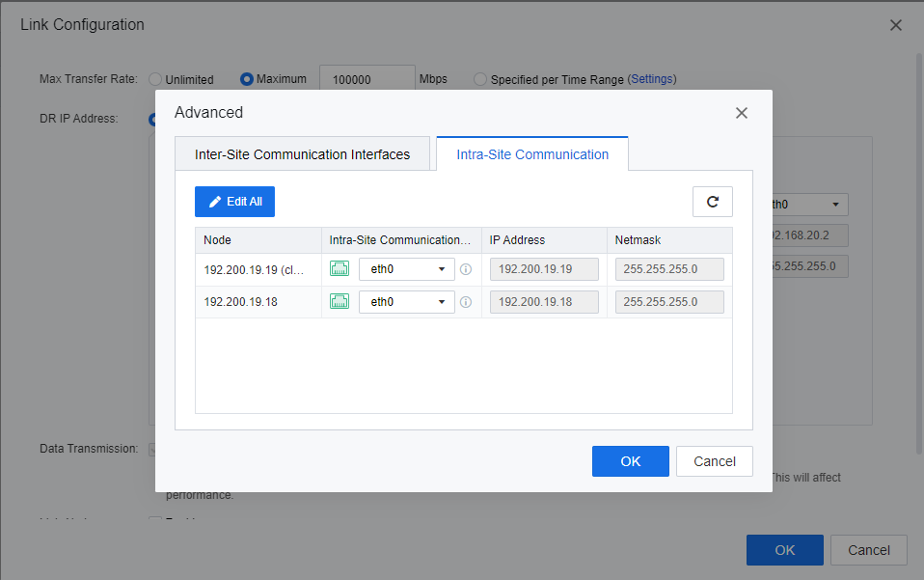924x580 pixels.
Task: Switch to Inter-Site Communication Interfaces tab
Action: pyautogui.click(x=302, y=154)
